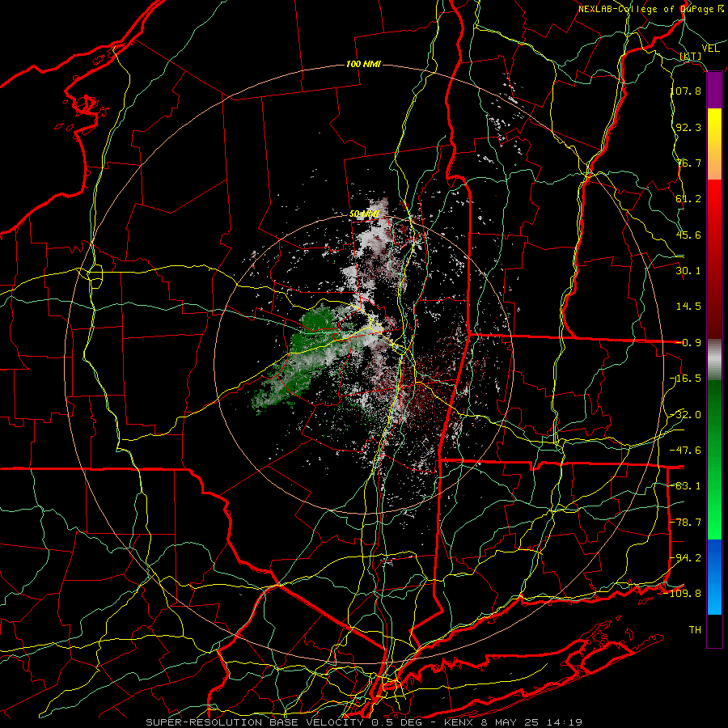This screenshot has height=728, width=728.
Task: Click the -32.0 legend value
Action: coord(686,415)
